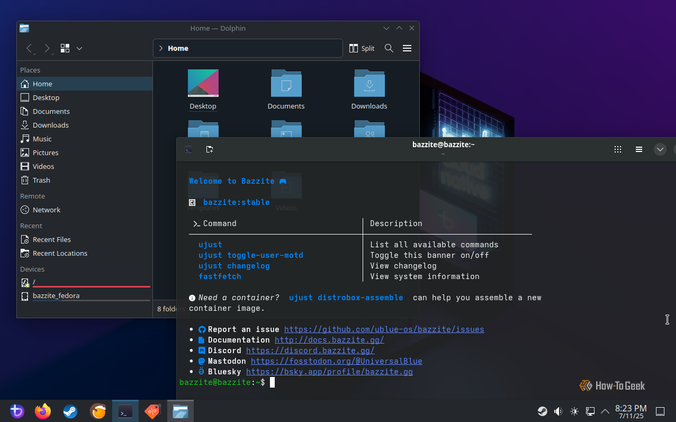
Task: Click the terminal's down-chevron header button
Action: pos(660,149)
